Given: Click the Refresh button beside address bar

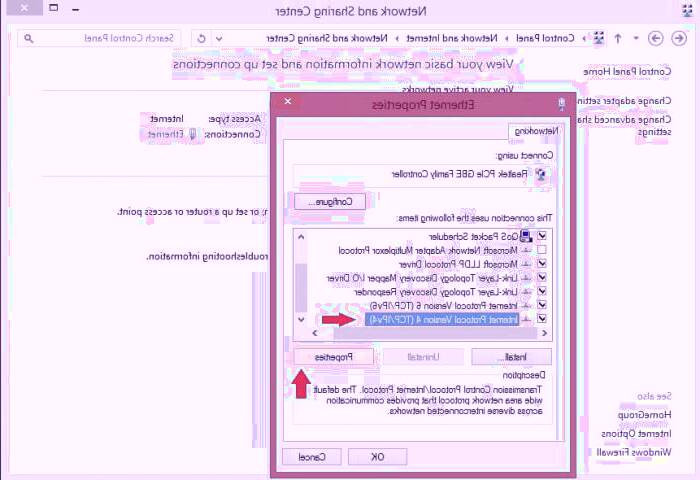Looking at the screenshot, I should 201,38.
